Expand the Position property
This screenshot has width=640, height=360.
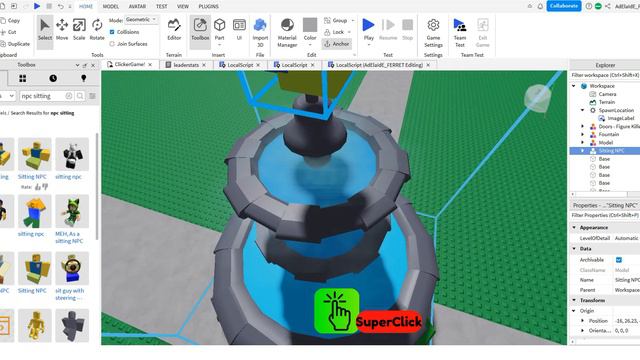[x=582, y=321]
